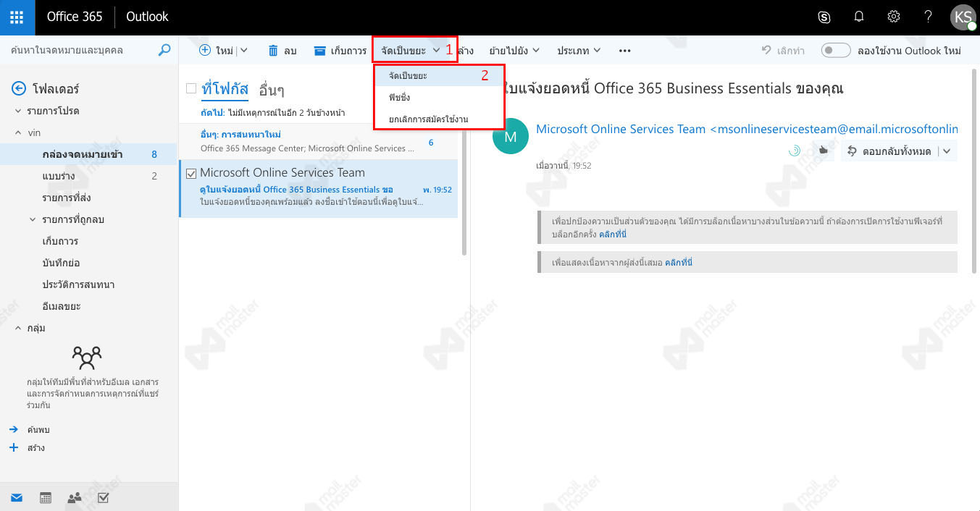Tick the select-all checkbox beside ที่โฟกัส
This screenshot has height=511, width=980.
191,88
